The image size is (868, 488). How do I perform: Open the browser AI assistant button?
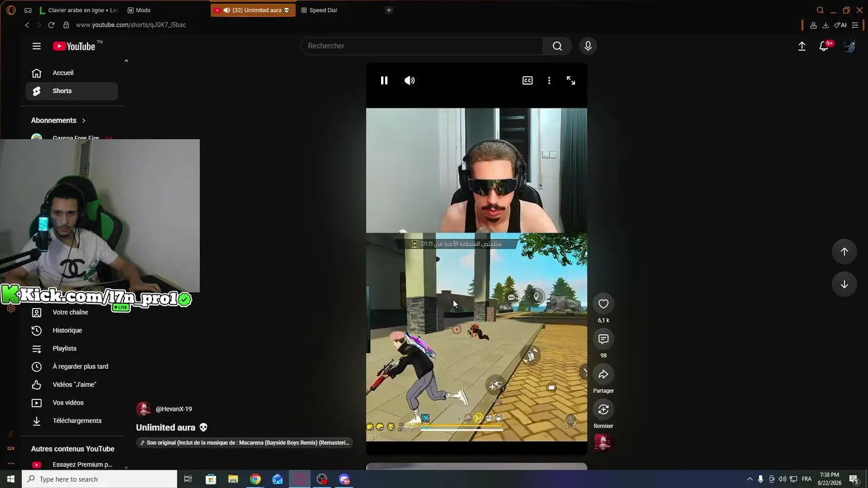840,25
